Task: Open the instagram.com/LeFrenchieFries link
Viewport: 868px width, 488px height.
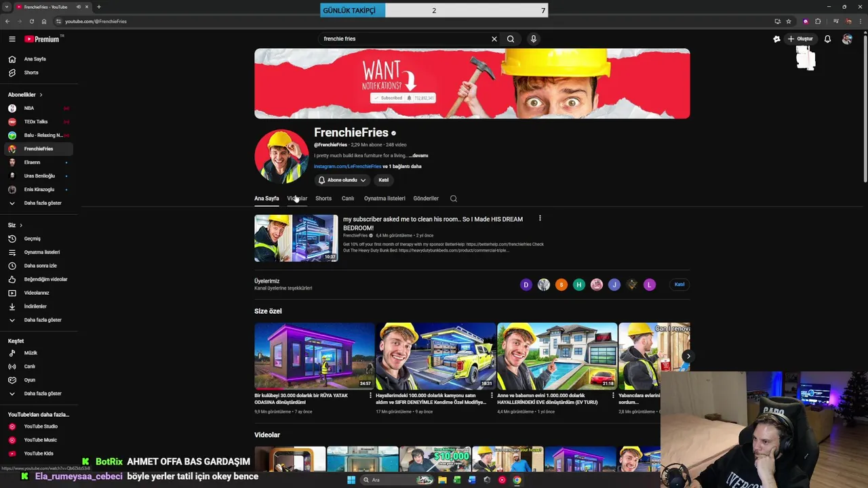Action: tap(347, 167)
